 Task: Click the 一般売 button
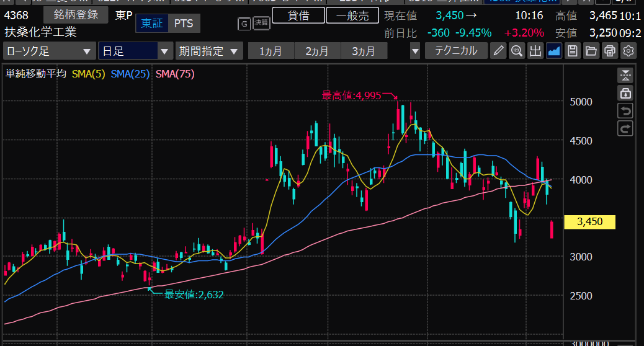click(352, 16)
